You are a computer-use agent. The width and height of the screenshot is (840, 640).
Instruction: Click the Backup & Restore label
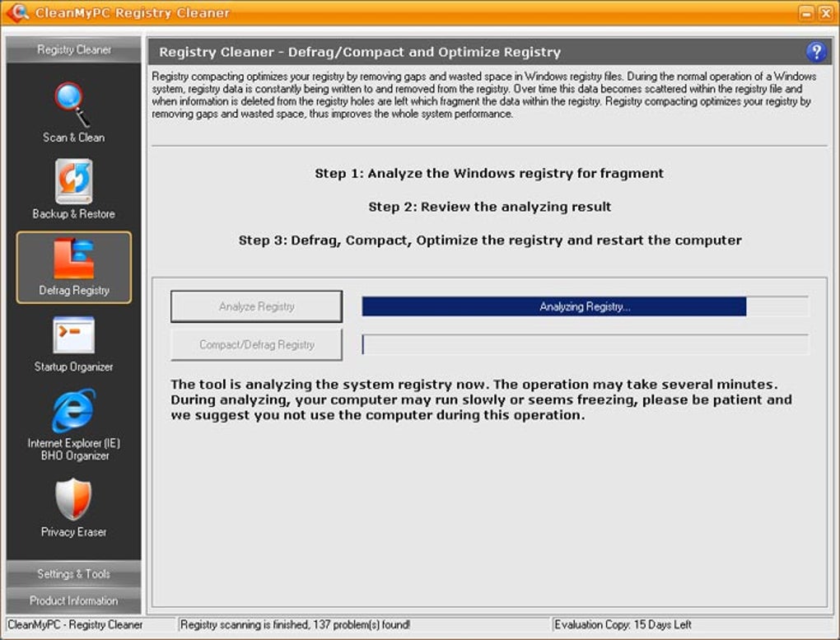tap(74, 214)
